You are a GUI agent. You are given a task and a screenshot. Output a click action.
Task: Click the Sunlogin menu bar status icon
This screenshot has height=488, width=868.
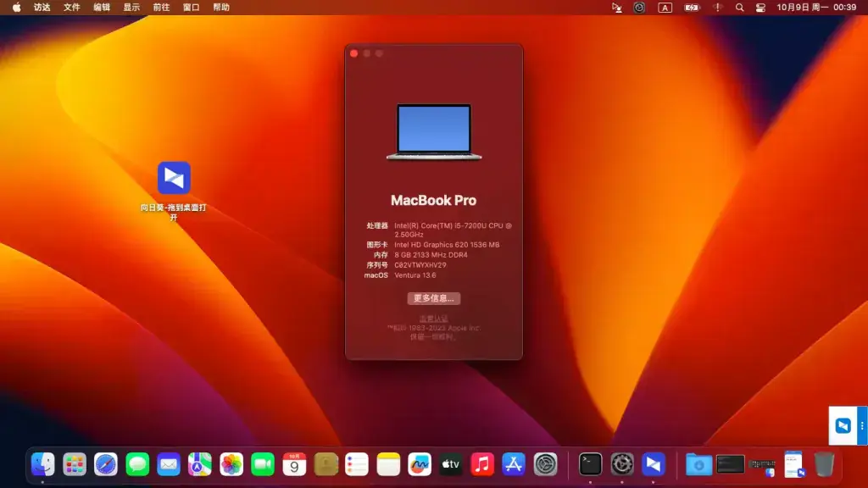617,7
